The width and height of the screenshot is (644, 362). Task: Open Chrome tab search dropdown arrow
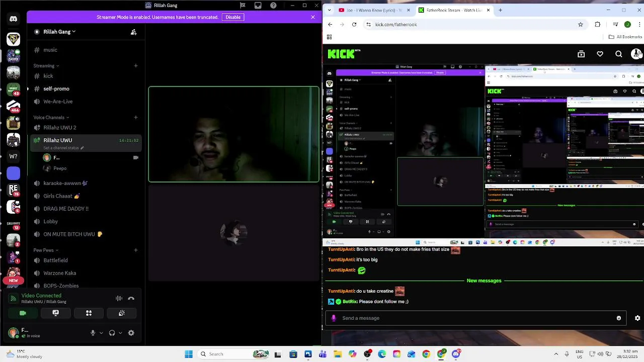[x=330, y=10]
